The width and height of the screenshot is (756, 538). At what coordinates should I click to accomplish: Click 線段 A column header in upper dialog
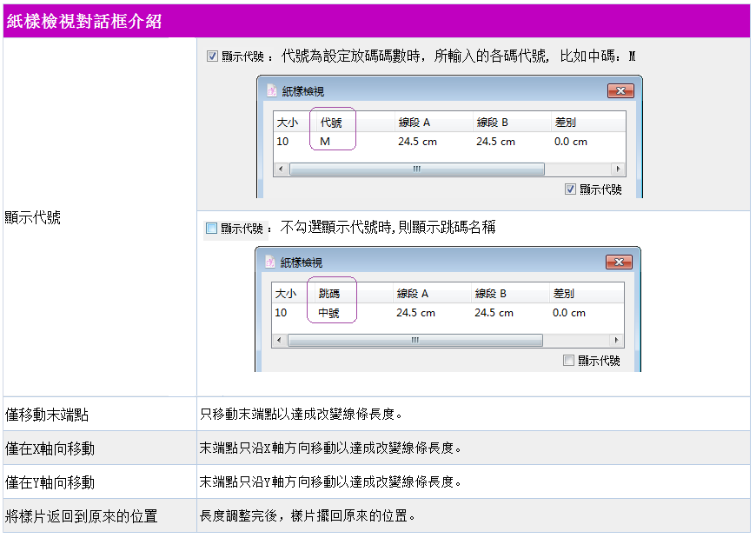pos(414,123)
